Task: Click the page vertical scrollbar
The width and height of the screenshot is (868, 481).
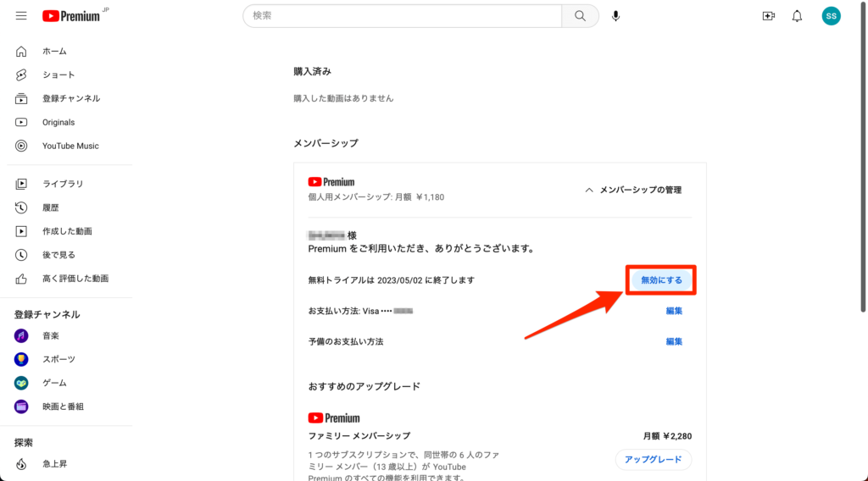Action: point(863,158)
